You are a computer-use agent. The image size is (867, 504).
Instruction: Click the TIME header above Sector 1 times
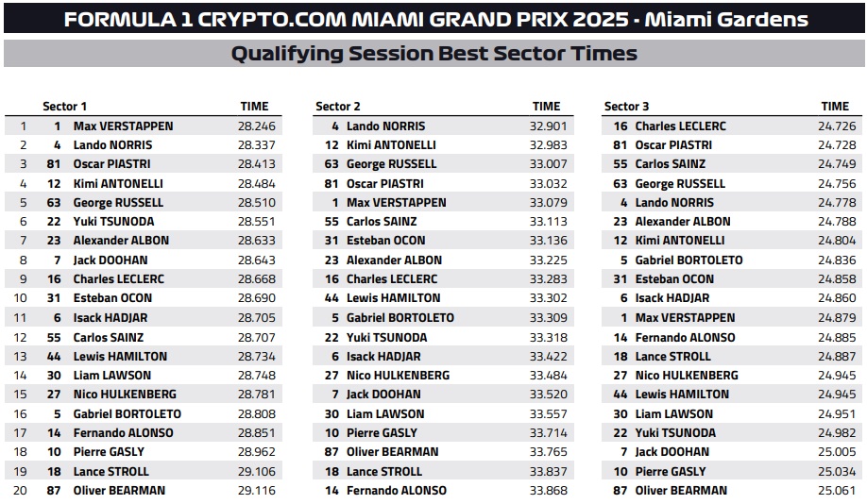(254, 107)
